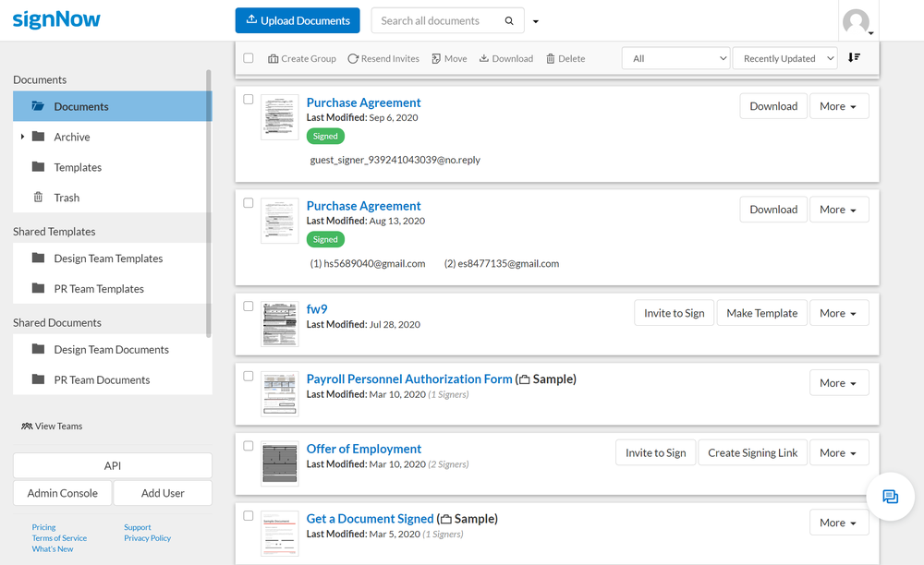Click Make Template for fw9
924x565 pixels.
coord(762,313)
